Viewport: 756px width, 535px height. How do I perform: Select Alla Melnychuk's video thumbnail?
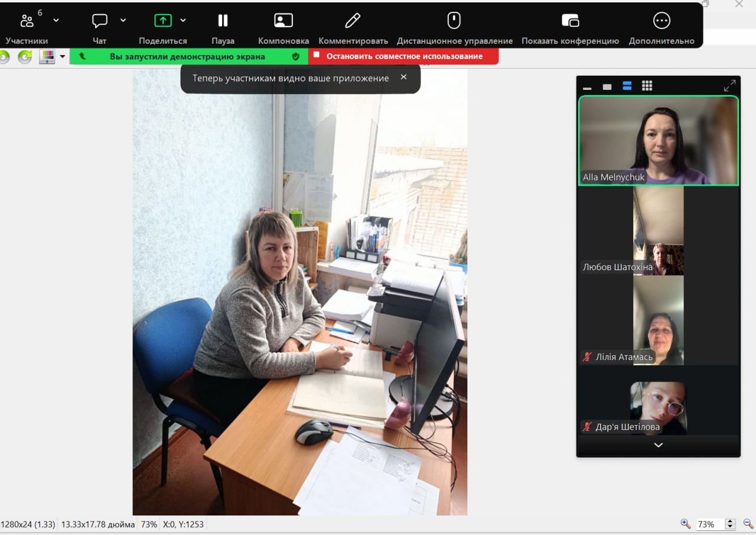point(658,141)
